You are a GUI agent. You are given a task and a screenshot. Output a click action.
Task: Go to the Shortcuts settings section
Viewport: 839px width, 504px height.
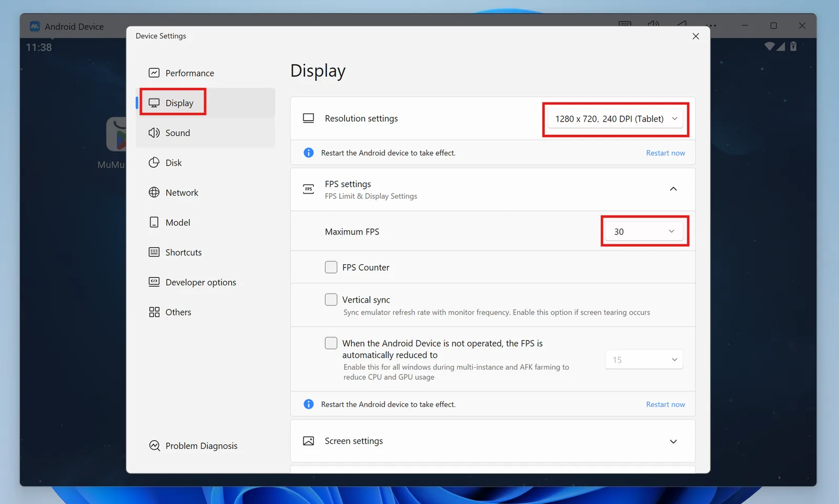click(x=206, y=252)
